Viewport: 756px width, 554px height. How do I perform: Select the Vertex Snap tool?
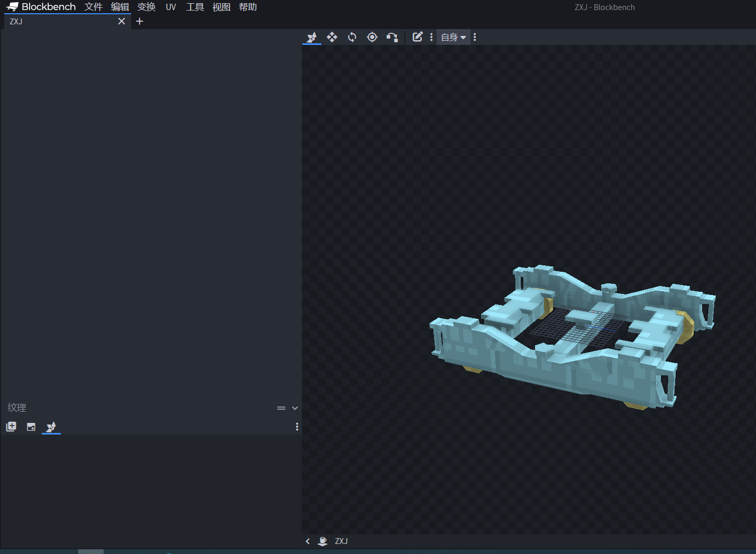[392, 37]
